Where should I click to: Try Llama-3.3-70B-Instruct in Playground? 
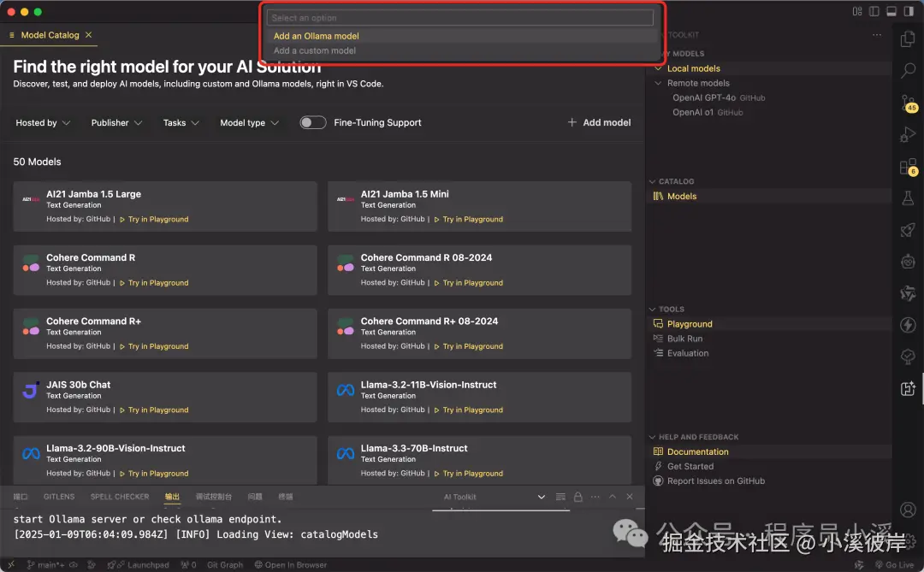pos(469,474)
